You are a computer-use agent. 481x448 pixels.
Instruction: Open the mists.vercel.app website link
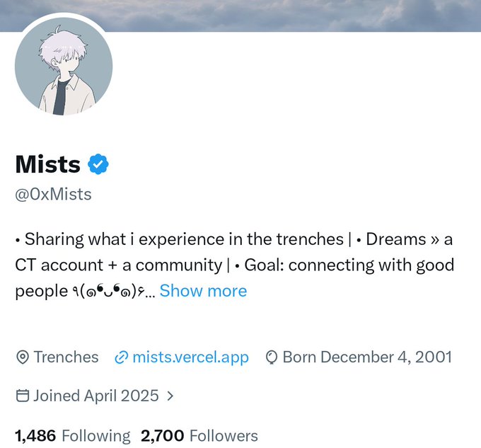[190, 357]
